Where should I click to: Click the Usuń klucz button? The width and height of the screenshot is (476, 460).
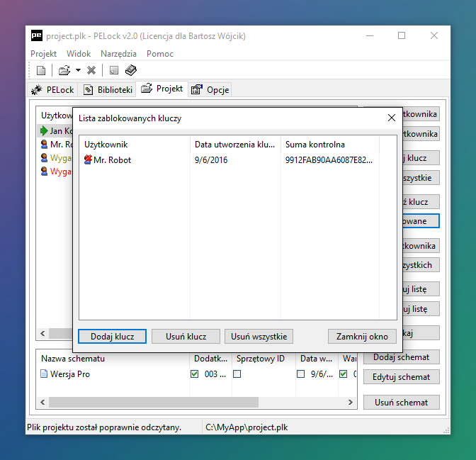186,337
